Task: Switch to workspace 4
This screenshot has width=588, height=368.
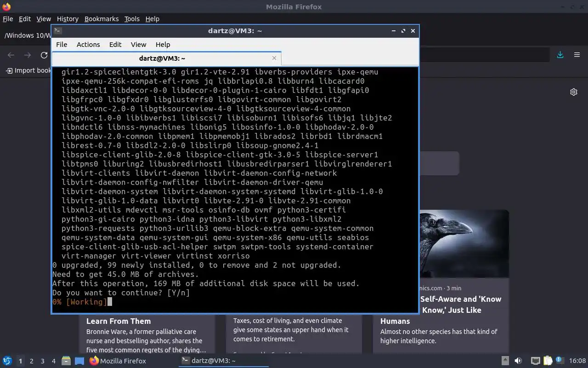Action: pyautogui.click(x=53, y=361)
